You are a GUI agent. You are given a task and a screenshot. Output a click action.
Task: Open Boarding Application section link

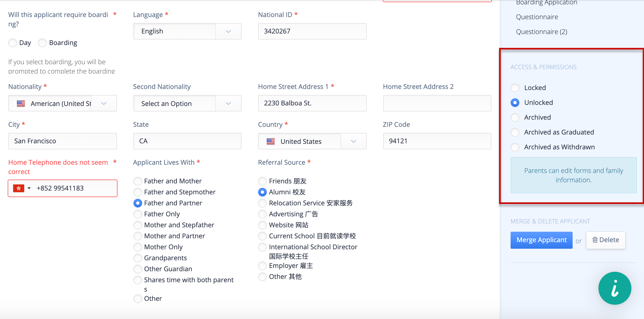tap(547, 3)
